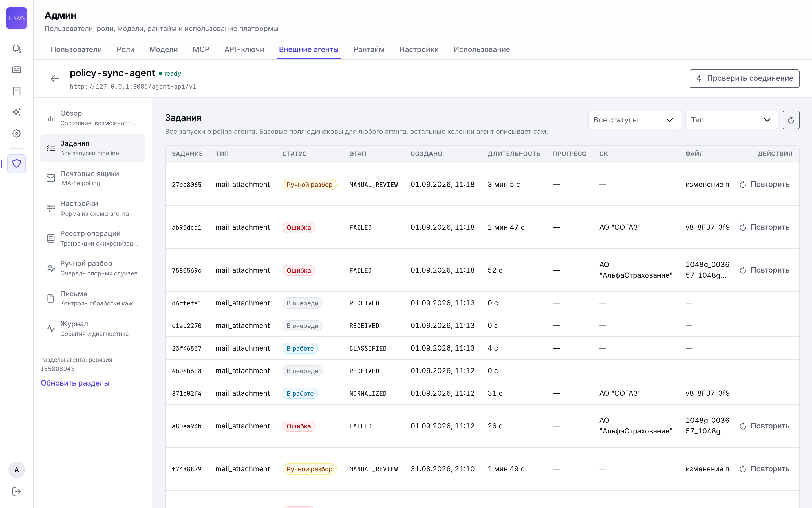
Task: Switch to the Использование tab
Action: tap(482, 49)
